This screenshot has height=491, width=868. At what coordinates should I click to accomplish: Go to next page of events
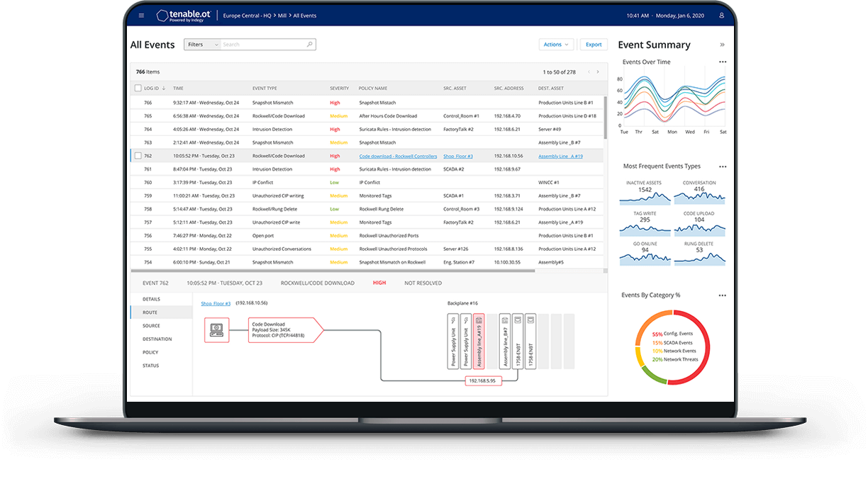click(598, 72)
